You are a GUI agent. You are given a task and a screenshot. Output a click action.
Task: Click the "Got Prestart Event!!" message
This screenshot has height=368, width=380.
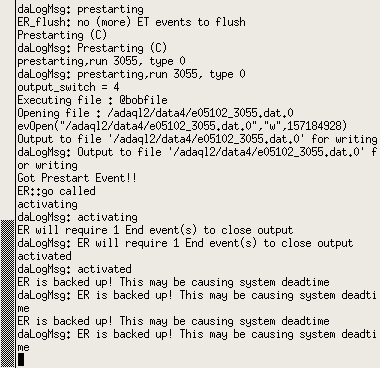click(77, 178)
